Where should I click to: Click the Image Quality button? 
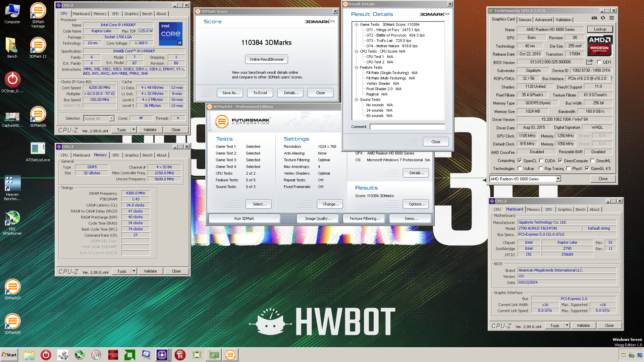[318, 219]
